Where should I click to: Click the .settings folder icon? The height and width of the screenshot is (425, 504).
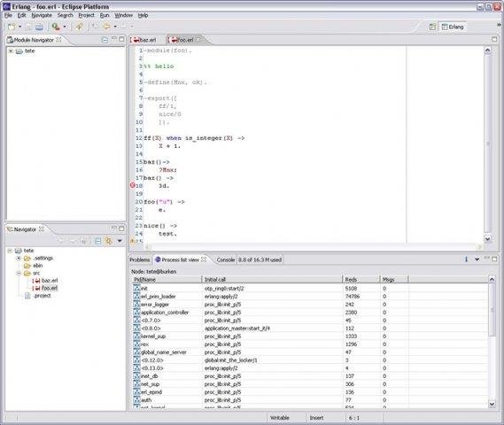[27, 259]
